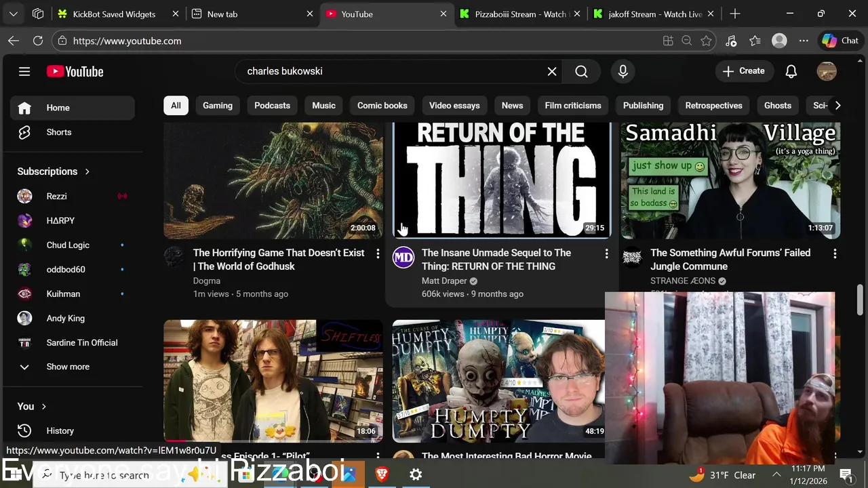Open the tab actions dropdown arrow
Image resolution: width=868 pixels, height=488 pixels.
[x=14, y=14]
